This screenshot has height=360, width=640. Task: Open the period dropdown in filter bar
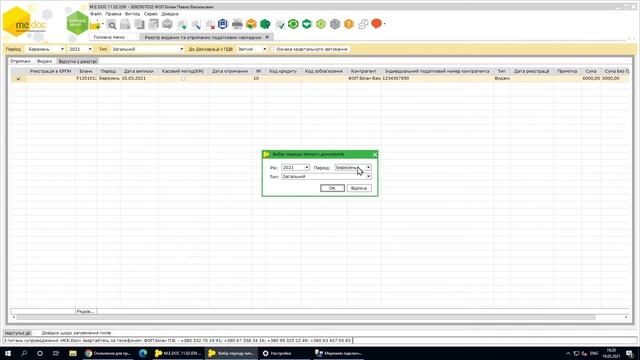62,49
